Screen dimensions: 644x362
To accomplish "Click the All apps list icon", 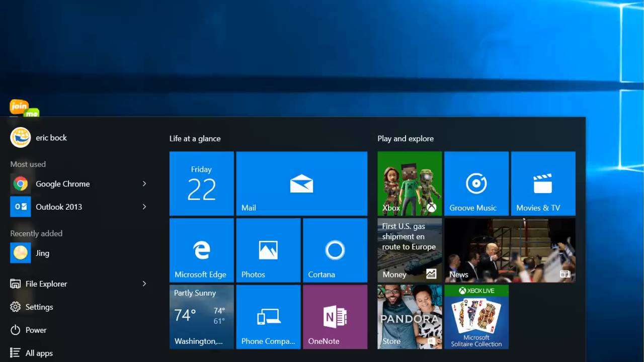I will coord(16,353).
